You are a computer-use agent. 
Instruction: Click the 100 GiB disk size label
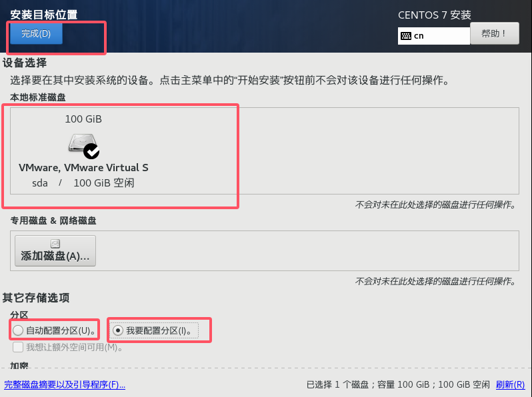click(83, 119)
